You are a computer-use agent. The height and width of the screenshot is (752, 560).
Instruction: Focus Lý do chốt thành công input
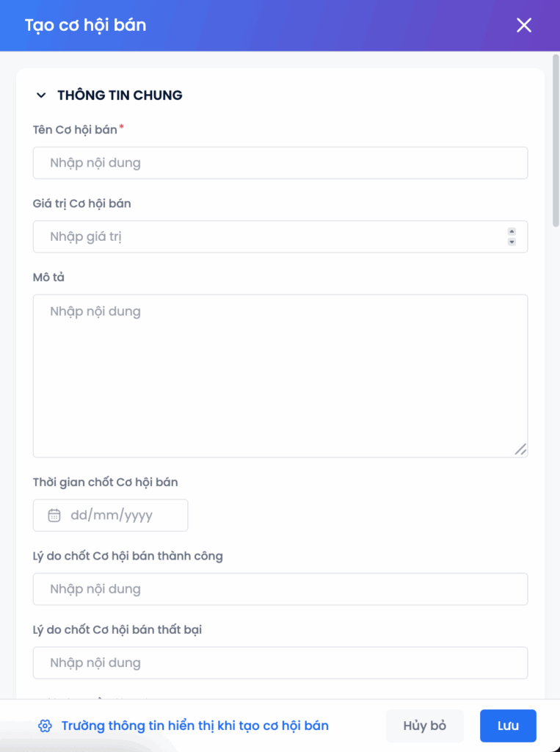280,589
